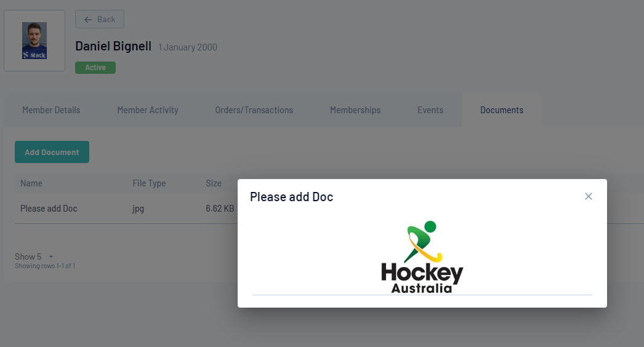This screenshot has height=347, width=644.
Task: Sort by the Name column header
Action: pyautogui.click(x=31, y=183)
